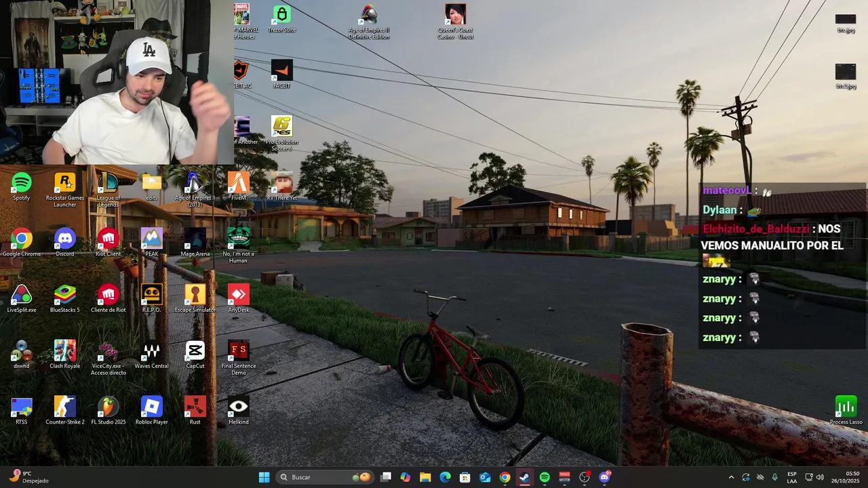Image resolution: width=868 pixels, height=488 pixels.
Task: Open Copilot from the taskbar
Action: coord(406,477)
